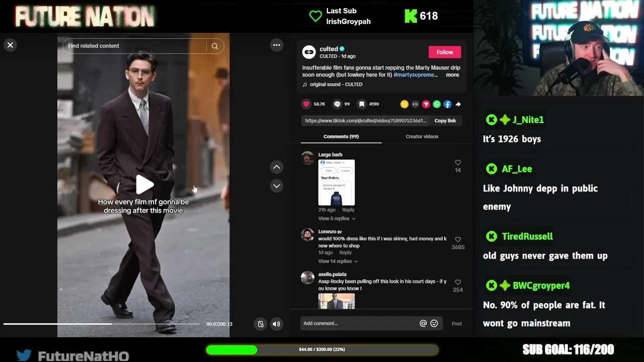Open comments via speech bubble icon

coord(337,104)
